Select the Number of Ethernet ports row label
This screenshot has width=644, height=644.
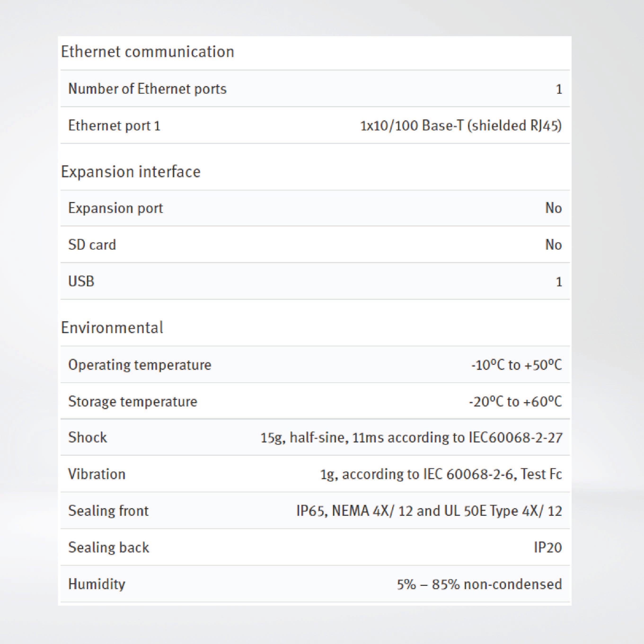[147, 89]
